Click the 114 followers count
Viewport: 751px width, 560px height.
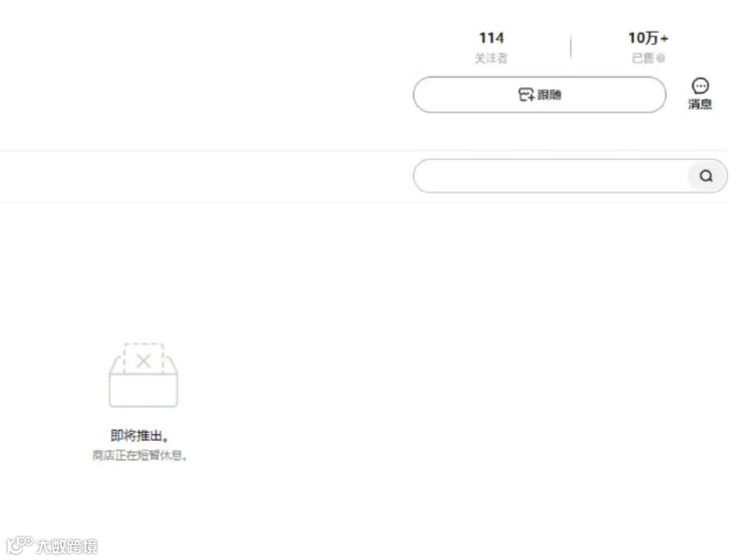pos(492,38)
